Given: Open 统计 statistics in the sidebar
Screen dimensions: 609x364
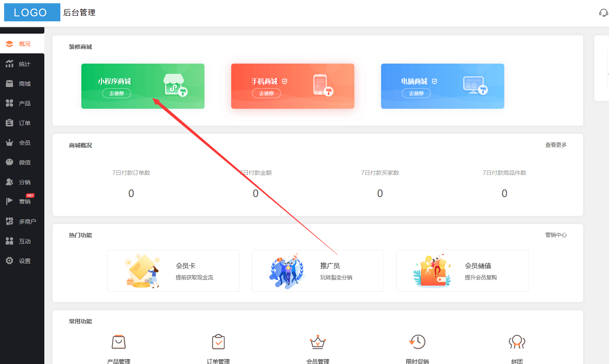Looking at the screenshot, I should (x=22, y=64).
